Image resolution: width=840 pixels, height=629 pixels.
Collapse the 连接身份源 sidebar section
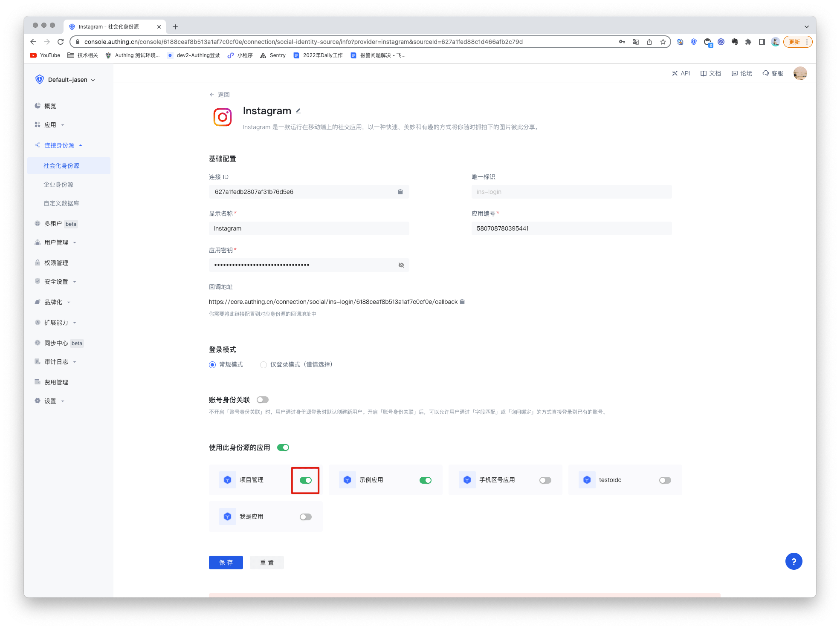click(59, 145)
